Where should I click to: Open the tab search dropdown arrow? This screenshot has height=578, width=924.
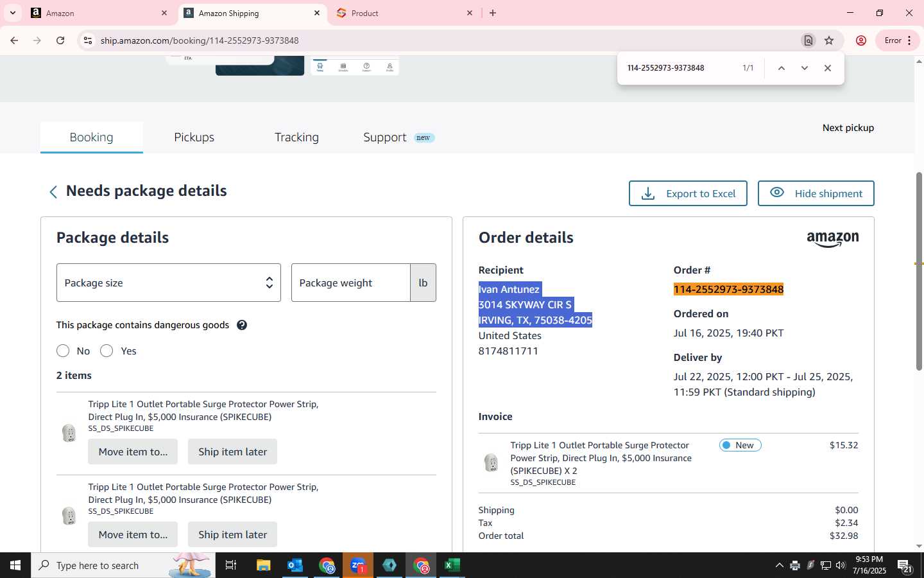(12, 13)
